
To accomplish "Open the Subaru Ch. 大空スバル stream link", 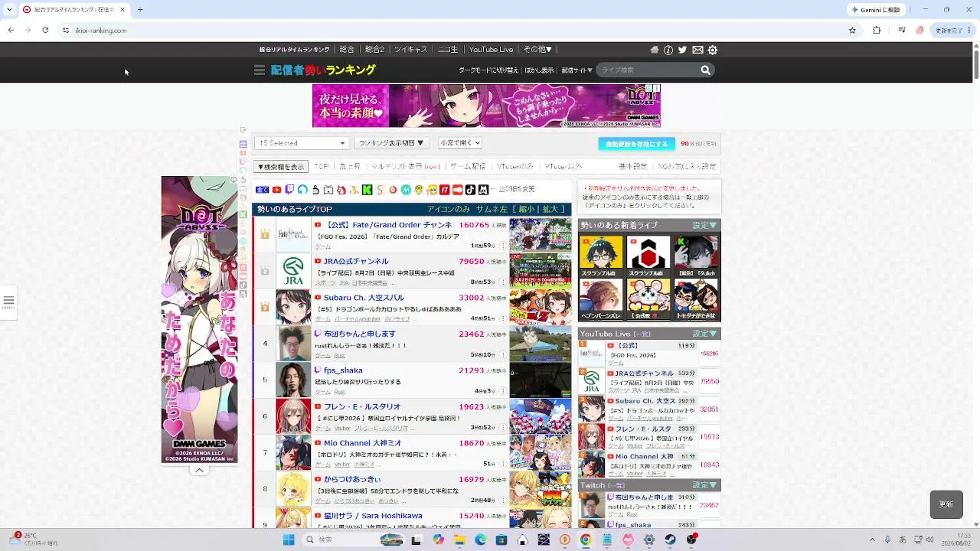I will 364,298.
